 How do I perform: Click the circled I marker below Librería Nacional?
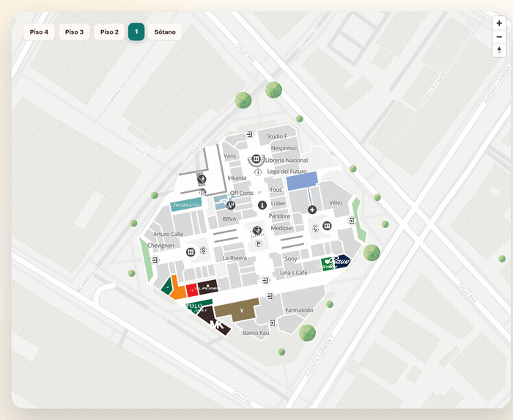click(258, 172)
